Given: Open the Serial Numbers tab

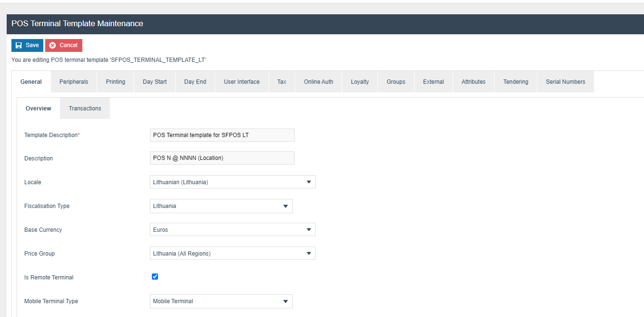Looking at the screenshot, I should (565, 82).
